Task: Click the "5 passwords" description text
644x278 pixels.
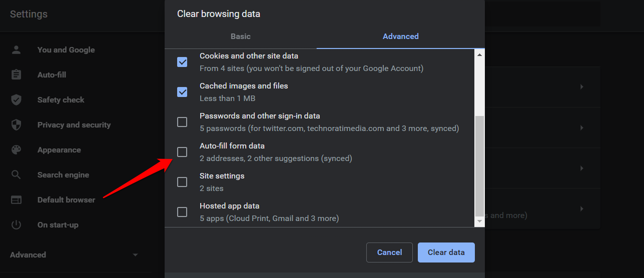Action: point(329,128)
